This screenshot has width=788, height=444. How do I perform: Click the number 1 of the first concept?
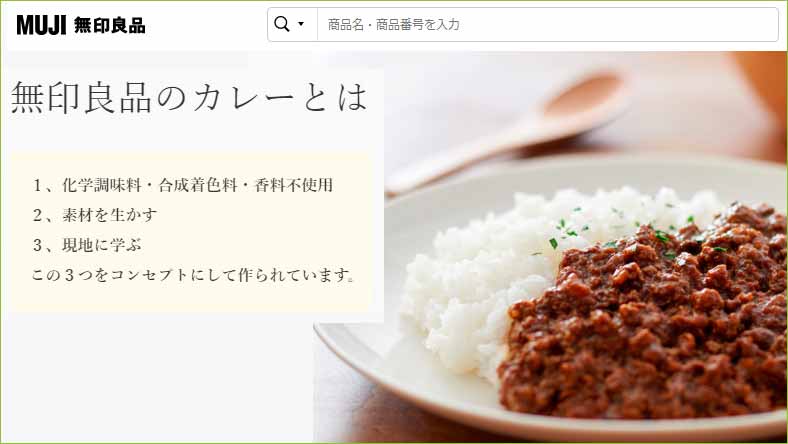pyautogui.click(x=37, y=185)
